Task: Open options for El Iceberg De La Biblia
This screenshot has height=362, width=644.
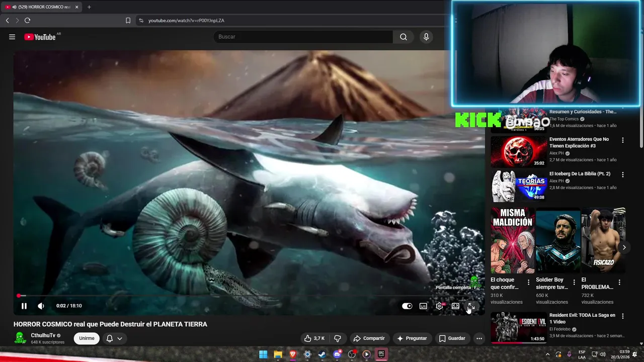Action: (x=623, y=174)
